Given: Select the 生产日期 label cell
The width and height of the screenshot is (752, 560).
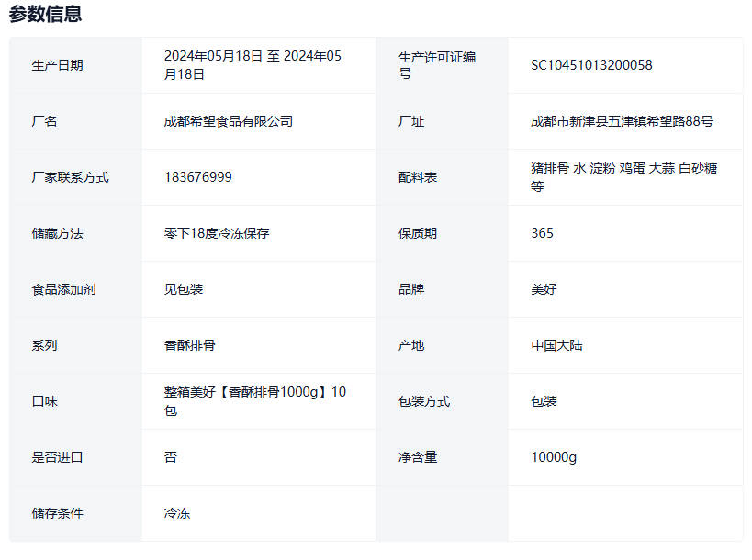Looking at the screenshot, I should (x=75, y=65).
